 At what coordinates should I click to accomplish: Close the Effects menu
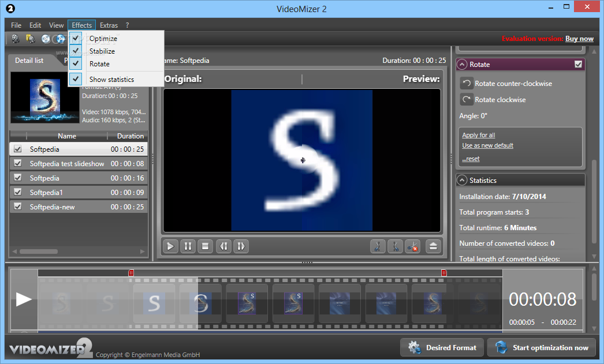pyautogui.click(x=81, y=25)
